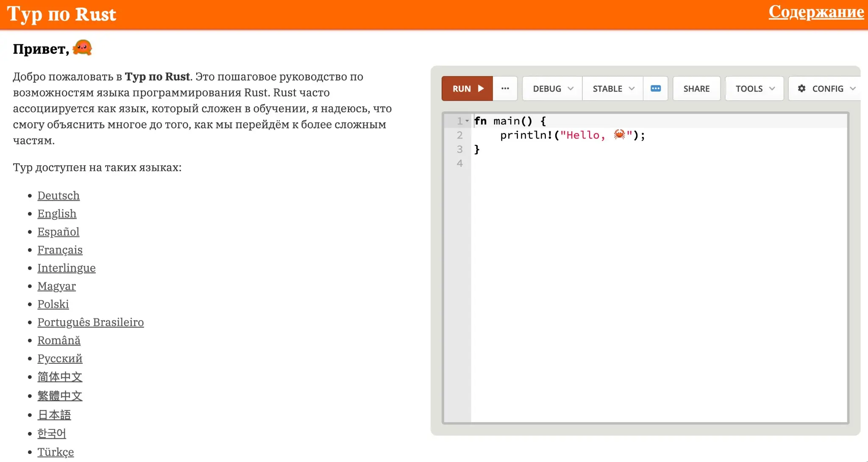Select the 简体中文 language link
The height and width of the screenshot is (462, 868).
click(60, 377)
